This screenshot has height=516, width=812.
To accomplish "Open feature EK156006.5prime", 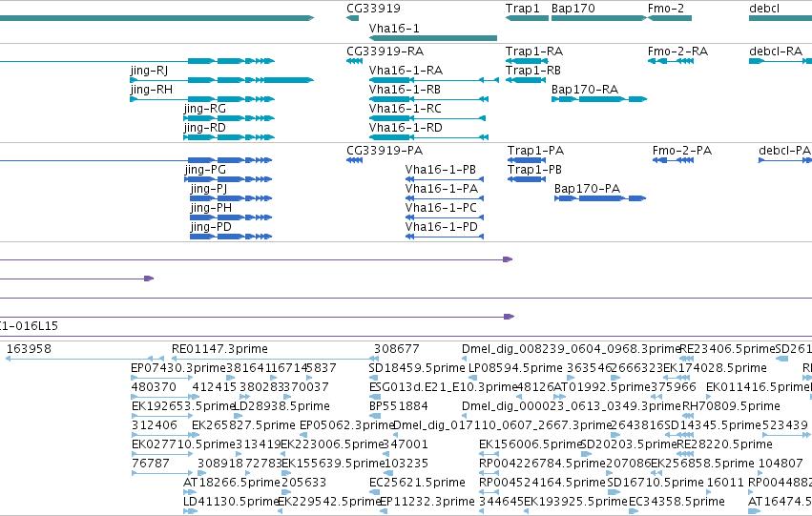I will [531, 445].
